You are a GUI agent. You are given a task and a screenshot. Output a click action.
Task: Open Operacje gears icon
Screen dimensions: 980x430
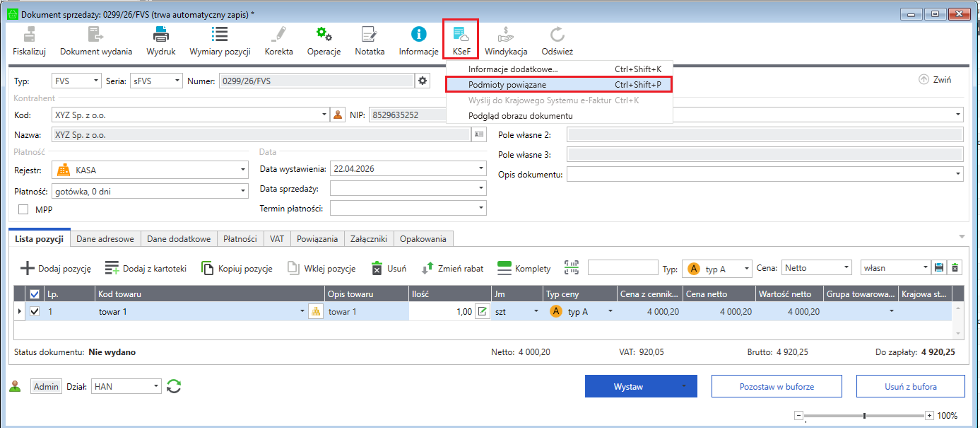tap(324, 34)
